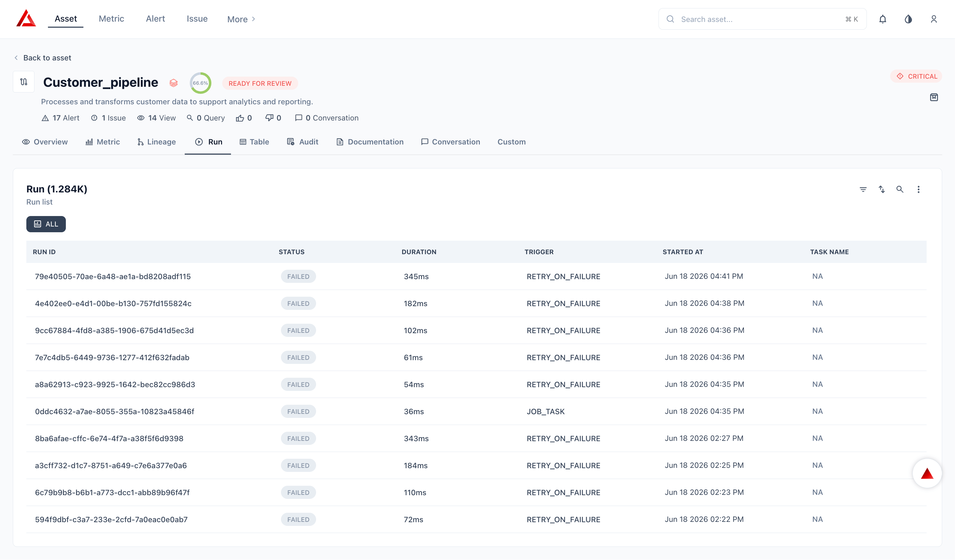Switch to the Metric sub-tab
The width and height of the screenshot is (956, 560).
pos(103,142)
